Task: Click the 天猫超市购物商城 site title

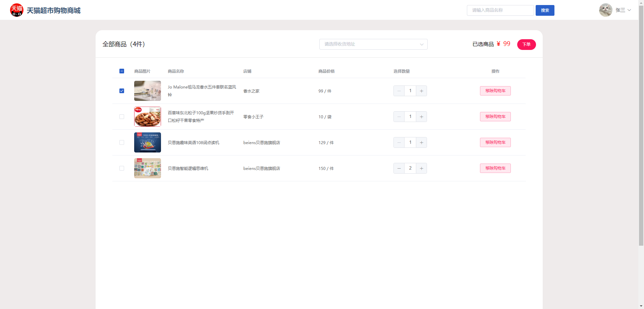Action: 54,10
